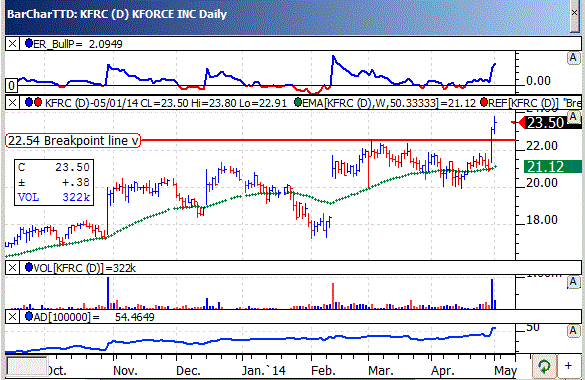This screenshot has width=585, height=380.
Task: Click the green 21.12 EMA value tag
Action: pos(553,166)
